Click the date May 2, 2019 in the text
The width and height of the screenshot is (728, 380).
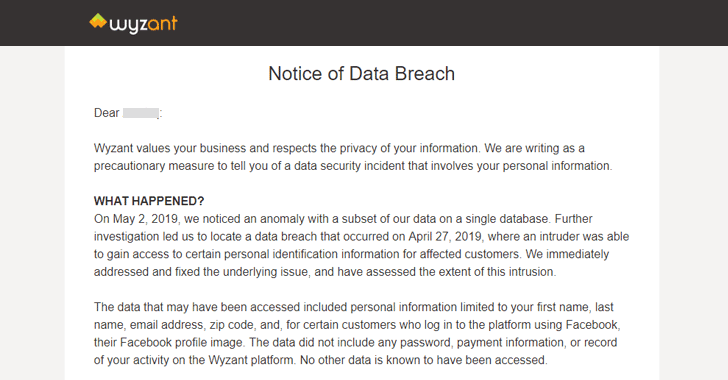(145, 219)
